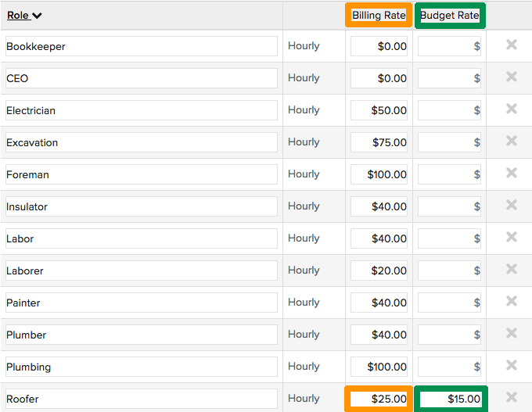
Task: Set the Plumbing budget rate field
Action: [x=449, y=367]
